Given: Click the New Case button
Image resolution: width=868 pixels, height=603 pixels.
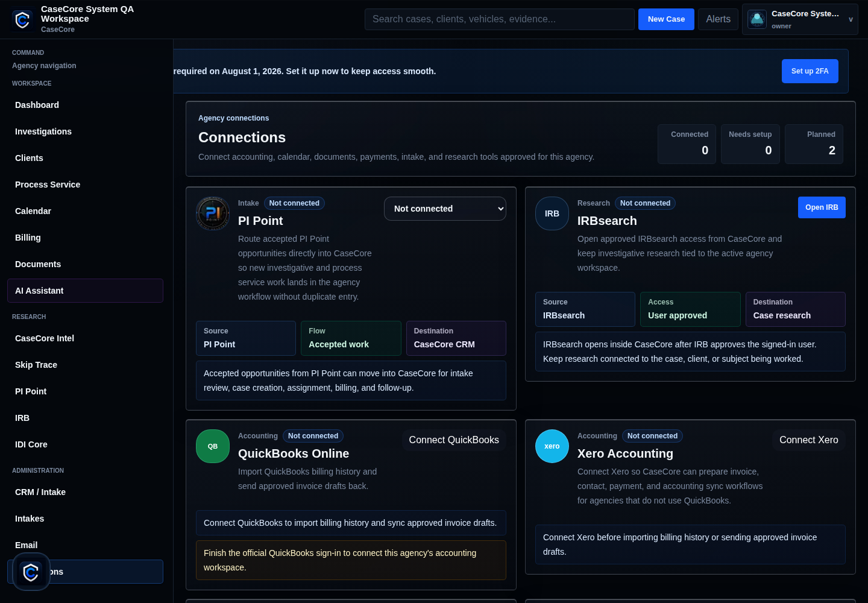Looking at the screenshot, I should [x=666, y=19].
